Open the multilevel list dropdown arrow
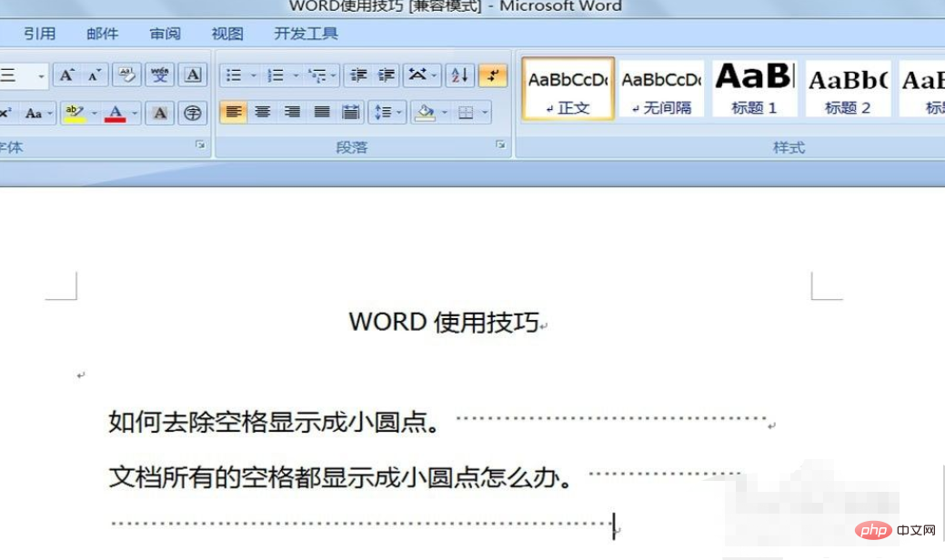This screenshot has width=945, height=560. pos(334,75)
